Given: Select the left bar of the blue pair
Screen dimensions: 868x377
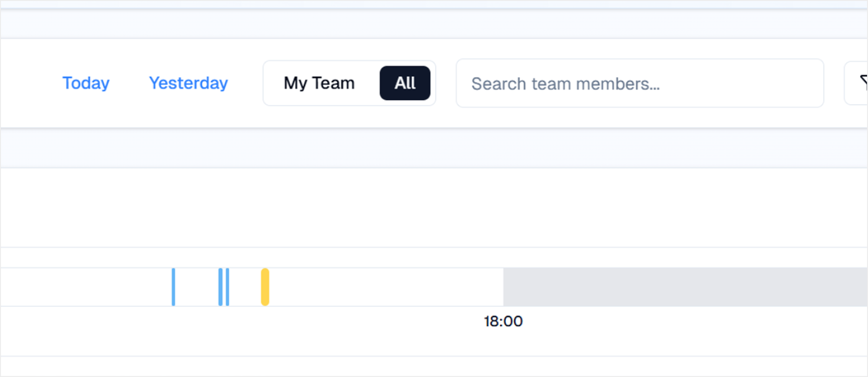Looking at the screenshot, I should tap(221, 287).
